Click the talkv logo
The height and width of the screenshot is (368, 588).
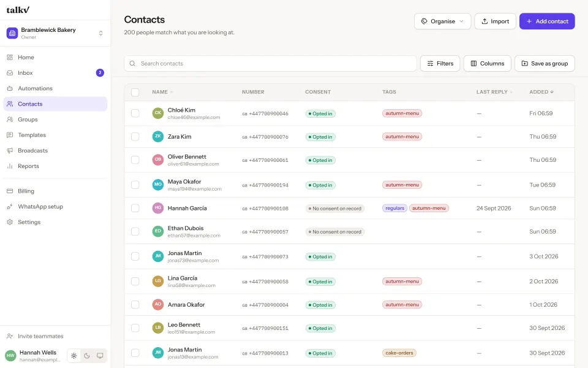[x=18, y=10]
